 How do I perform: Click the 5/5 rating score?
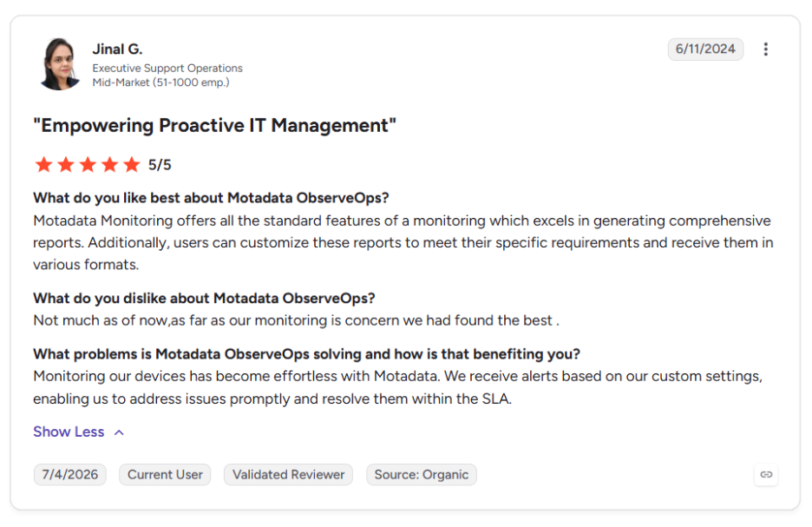coord(160,165)
